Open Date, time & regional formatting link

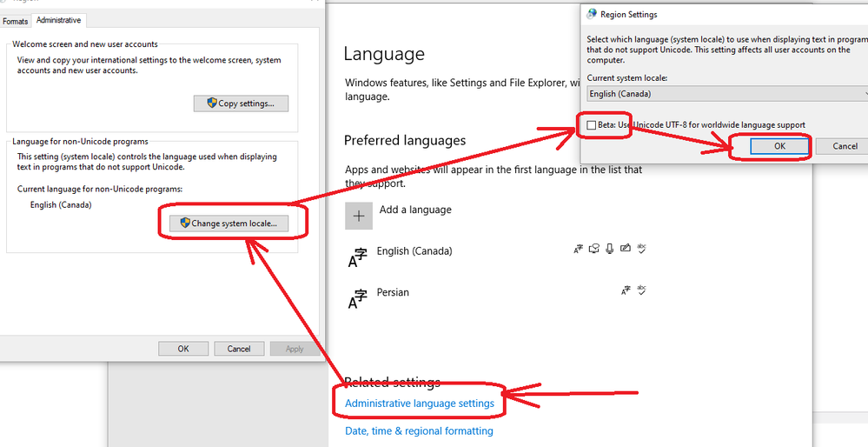click(419, 431)
